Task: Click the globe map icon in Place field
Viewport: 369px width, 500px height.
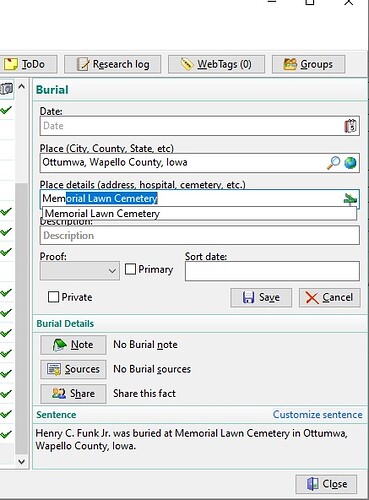Action: click(x=350, y=163)
